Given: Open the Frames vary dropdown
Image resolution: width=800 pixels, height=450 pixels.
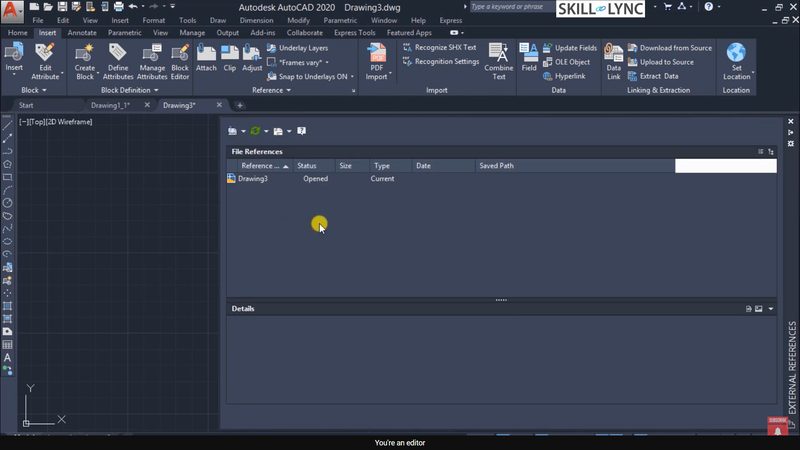Looking at the screenshot, I should (306, 62).
